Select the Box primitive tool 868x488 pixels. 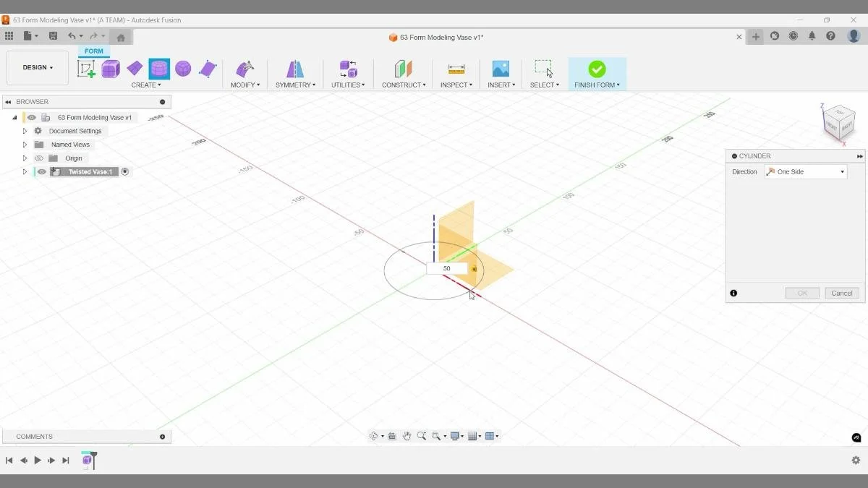point(109,68)
